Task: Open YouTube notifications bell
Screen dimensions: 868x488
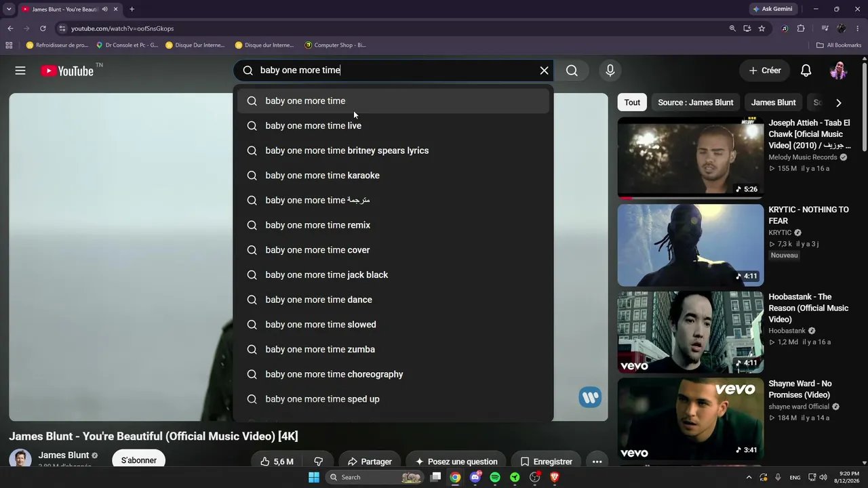Action: 806,70
